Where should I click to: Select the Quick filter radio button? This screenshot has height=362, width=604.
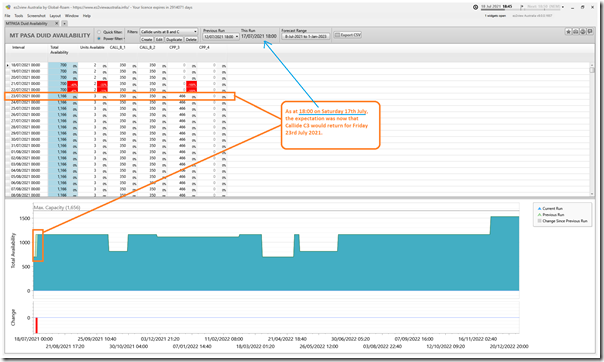point(99,32)
